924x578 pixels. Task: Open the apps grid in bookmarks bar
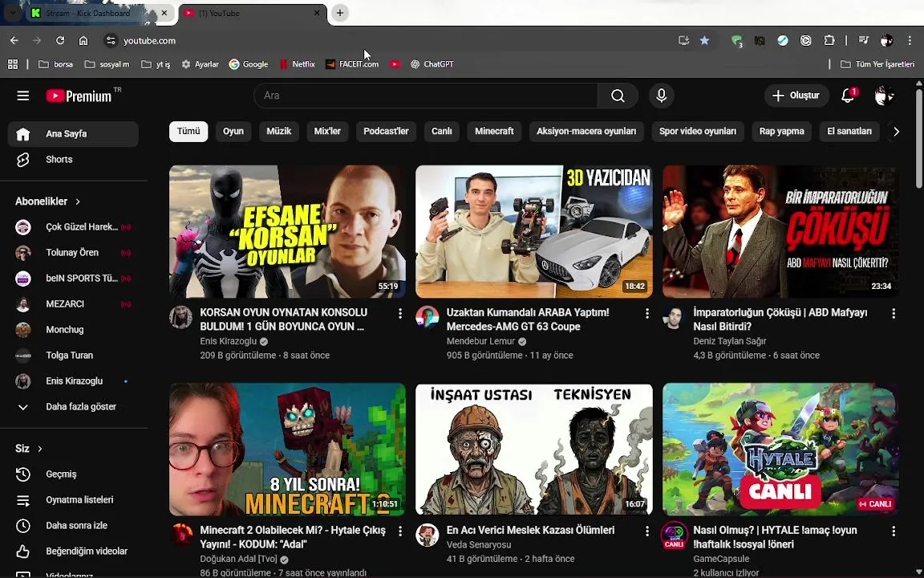click(12, 64)
